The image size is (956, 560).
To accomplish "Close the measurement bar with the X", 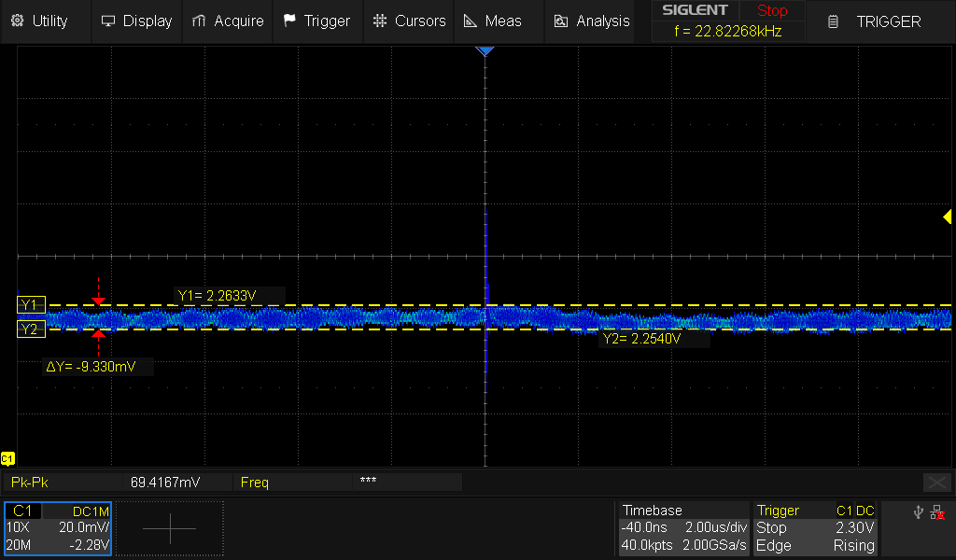I will point(936,482).
